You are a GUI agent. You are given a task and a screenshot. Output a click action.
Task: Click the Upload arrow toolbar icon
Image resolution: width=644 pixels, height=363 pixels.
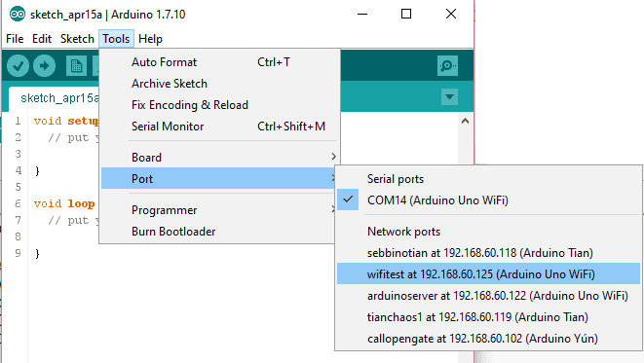(44, 65)
